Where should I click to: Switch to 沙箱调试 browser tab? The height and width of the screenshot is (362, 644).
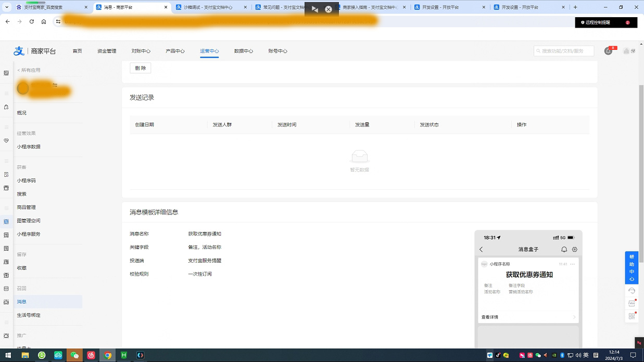click(x=210, y=7)
